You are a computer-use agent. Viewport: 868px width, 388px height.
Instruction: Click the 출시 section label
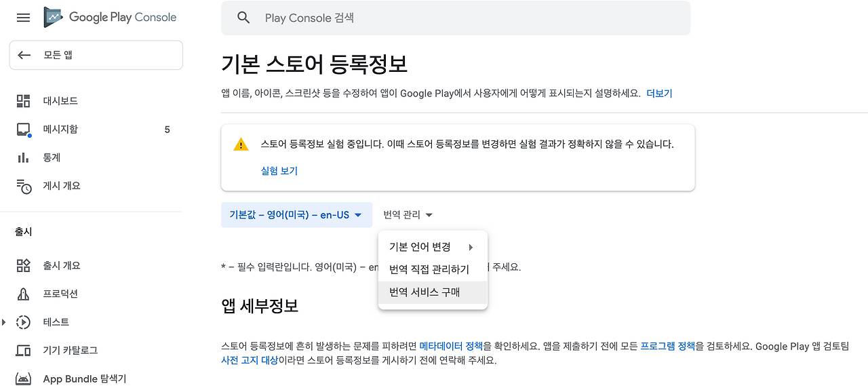click(x=24, y=232)
